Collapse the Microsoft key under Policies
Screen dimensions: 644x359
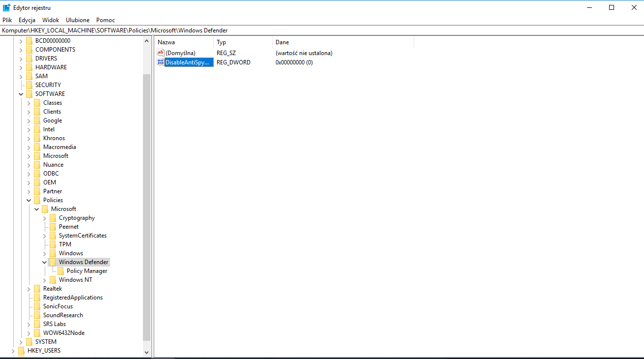coord(36,209)
